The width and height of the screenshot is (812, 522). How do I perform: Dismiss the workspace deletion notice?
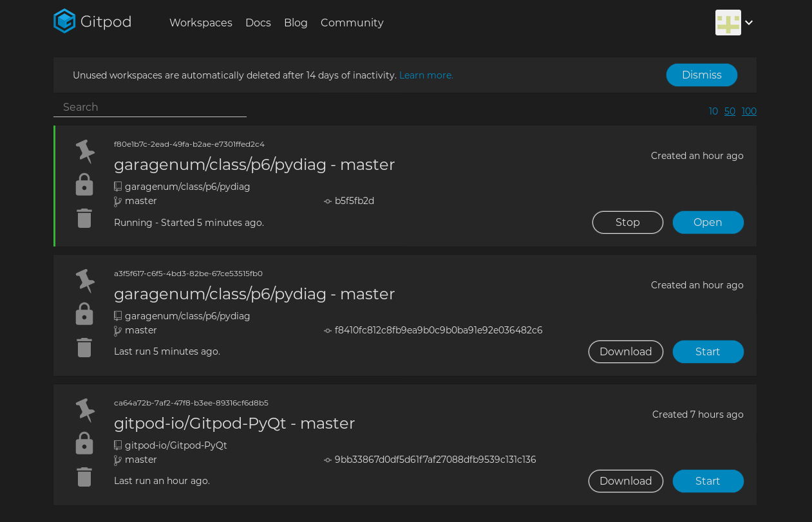701,75
